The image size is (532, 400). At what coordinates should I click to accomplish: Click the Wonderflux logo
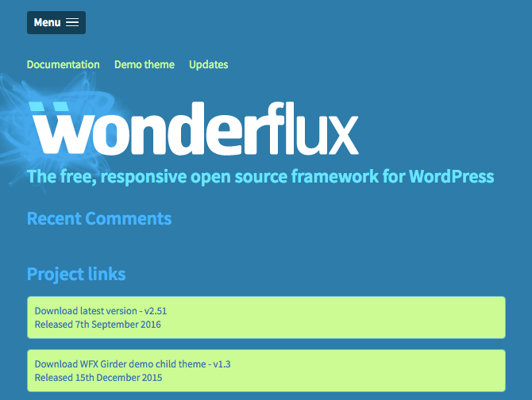pyautogui.click(x=194, y=128)
